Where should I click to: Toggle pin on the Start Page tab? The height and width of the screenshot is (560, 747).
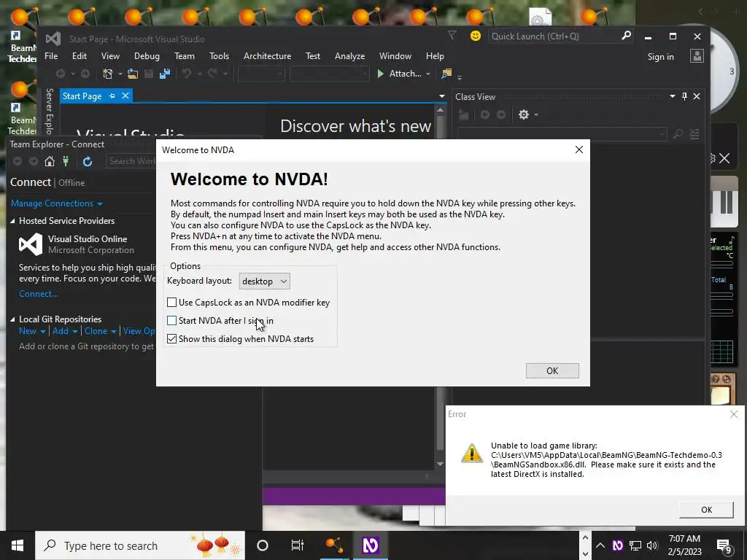coord(112,96)
